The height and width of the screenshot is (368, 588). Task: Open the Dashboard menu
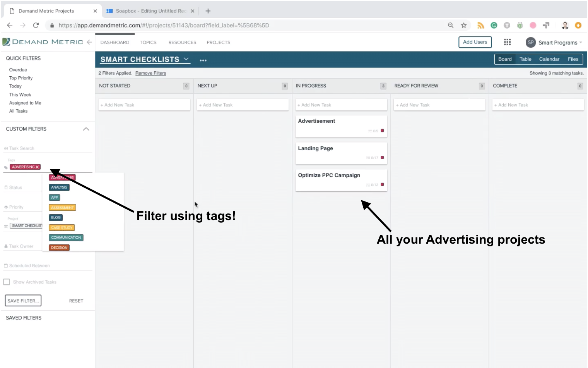pos(115,43)
